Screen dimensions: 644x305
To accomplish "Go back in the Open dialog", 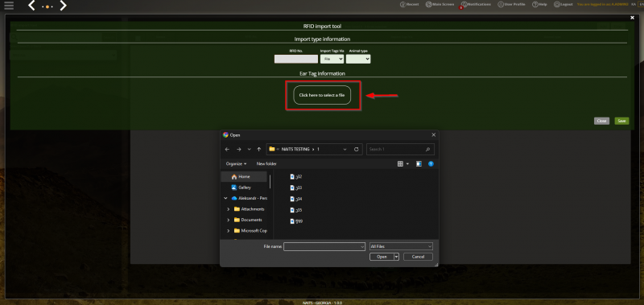I will (227, 150).
